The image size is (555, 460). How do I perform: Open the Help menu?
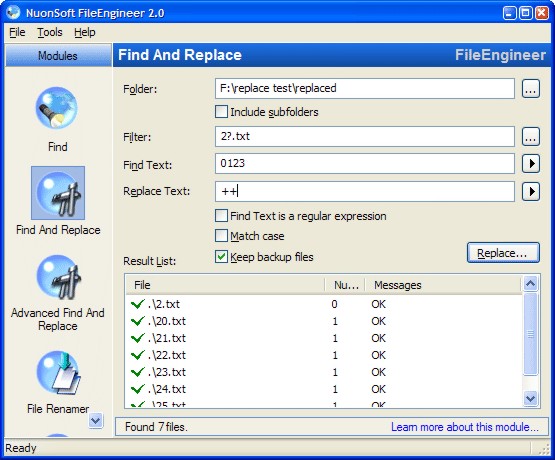point(85,32)
